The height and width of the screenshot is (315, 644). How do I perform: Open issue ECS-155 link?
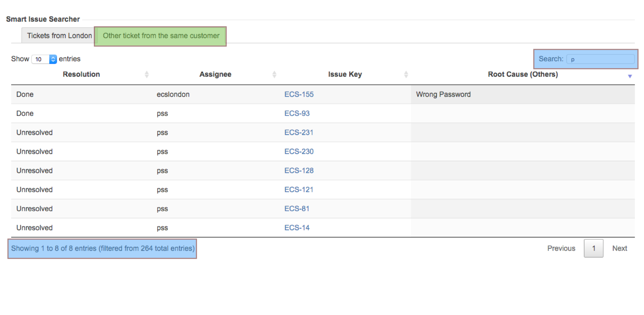(x=299, y=94)
